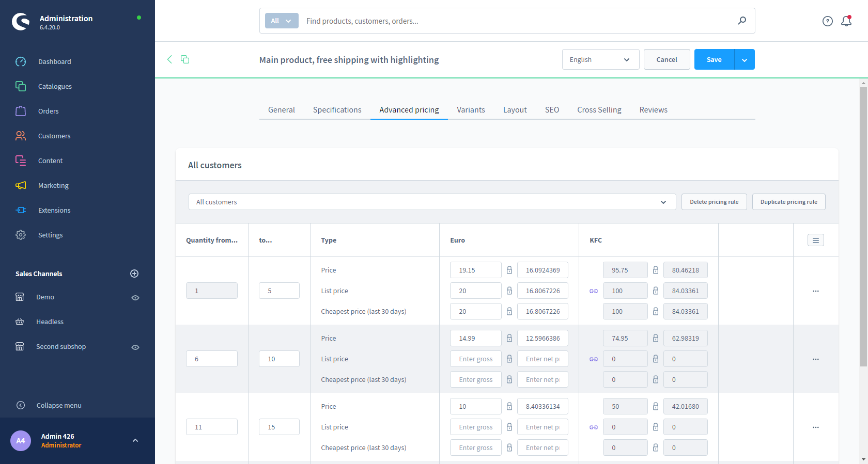Toggle KFC Price lock in quantity 11 row

pos(656,406)
